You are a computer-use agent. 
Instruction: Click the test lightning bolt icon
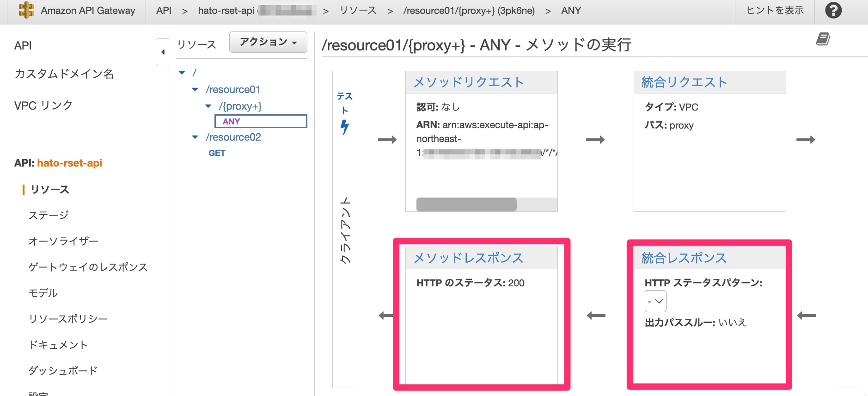click(344, 127)
